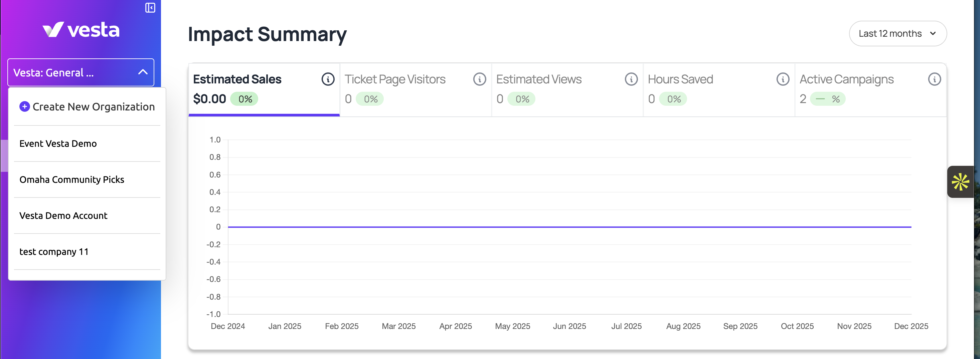Click the Vesta logo
Image resolution: width=980 pixels, height=359 pixels.
(80, 30)
